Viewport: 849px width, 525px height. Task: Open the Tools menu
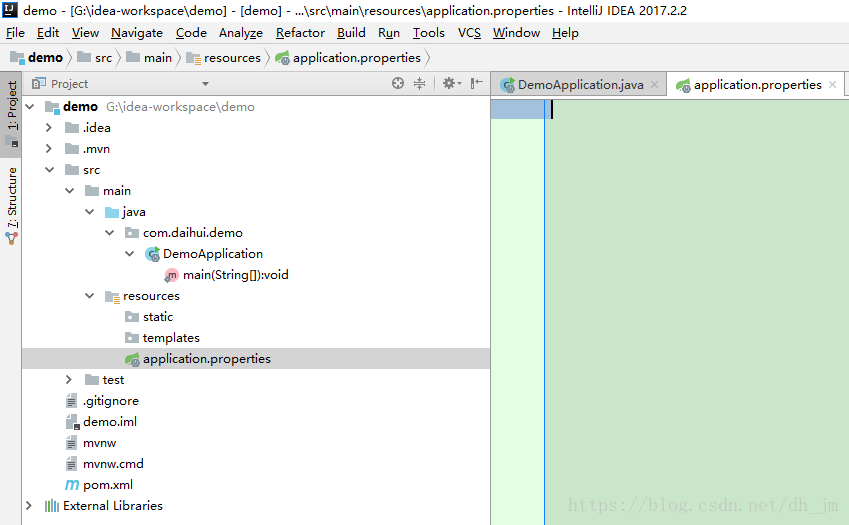click(428, 33)
